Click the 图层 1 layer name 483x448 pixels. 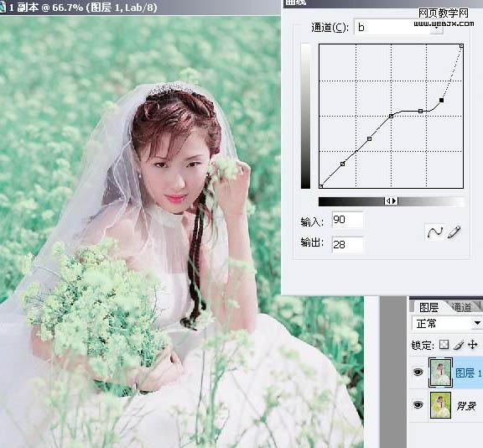468,373
